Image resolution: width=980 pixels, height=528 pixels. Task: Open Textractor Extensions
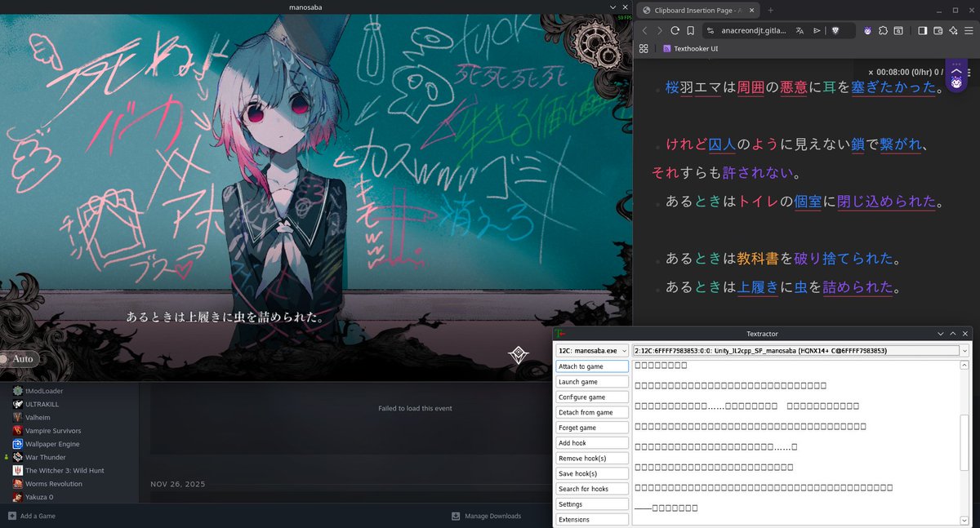click(x=592, y=519)
